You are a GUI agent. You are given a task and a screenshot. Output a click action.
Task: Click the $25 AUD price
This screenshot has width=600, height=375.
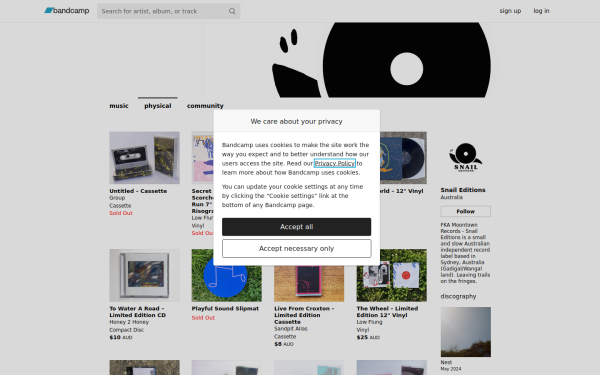[x=368, y=338]
